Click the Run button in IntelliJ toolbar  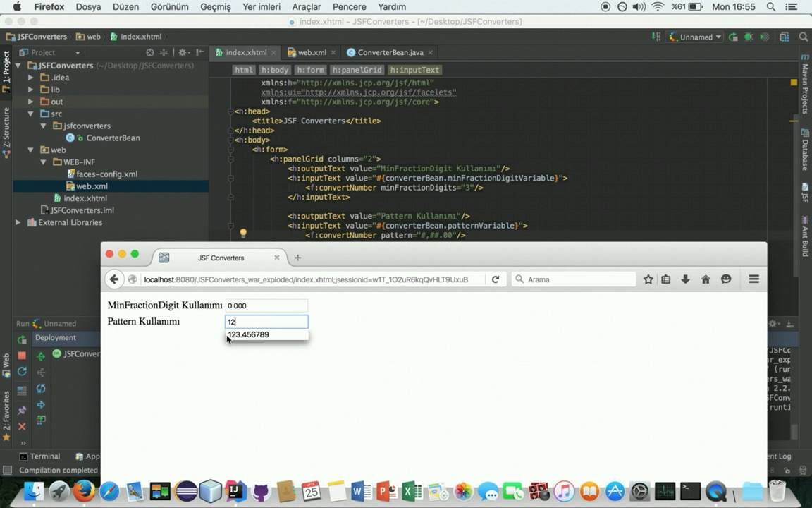pos(733,37)
